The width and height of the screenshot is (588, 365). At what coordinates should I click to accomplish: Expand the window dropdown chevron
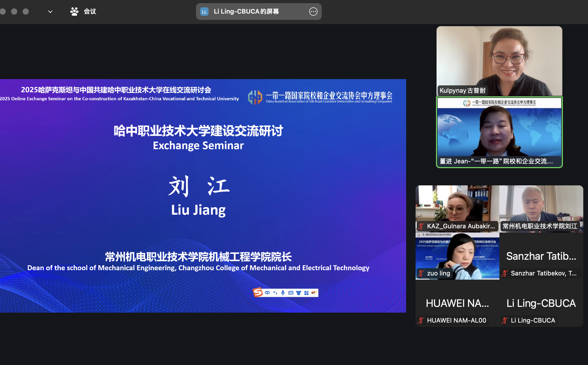[50, 12]
